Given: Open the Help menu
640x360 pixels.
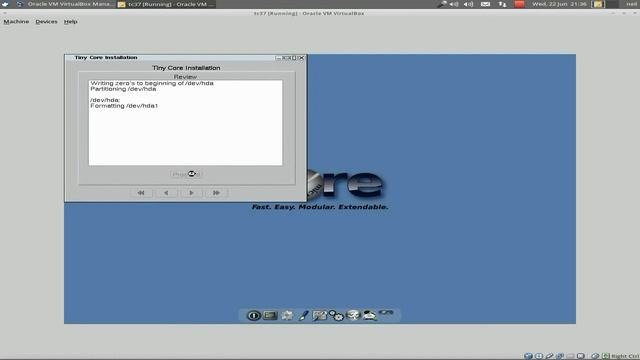Looking at the screenshot, I should coord(70,22).
